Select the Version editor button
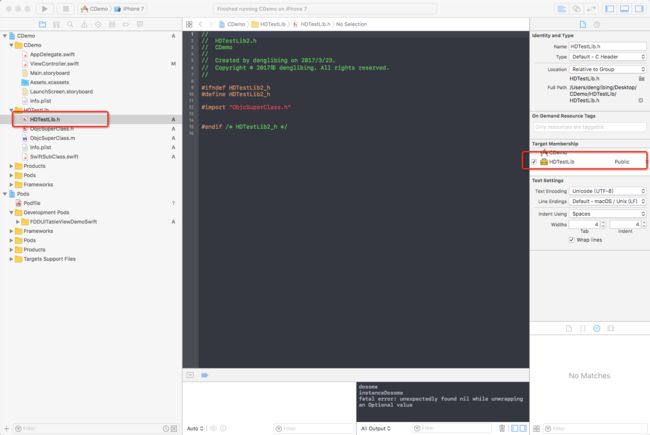650x435 pixels. pyautogui.click(x=592, y=9)
